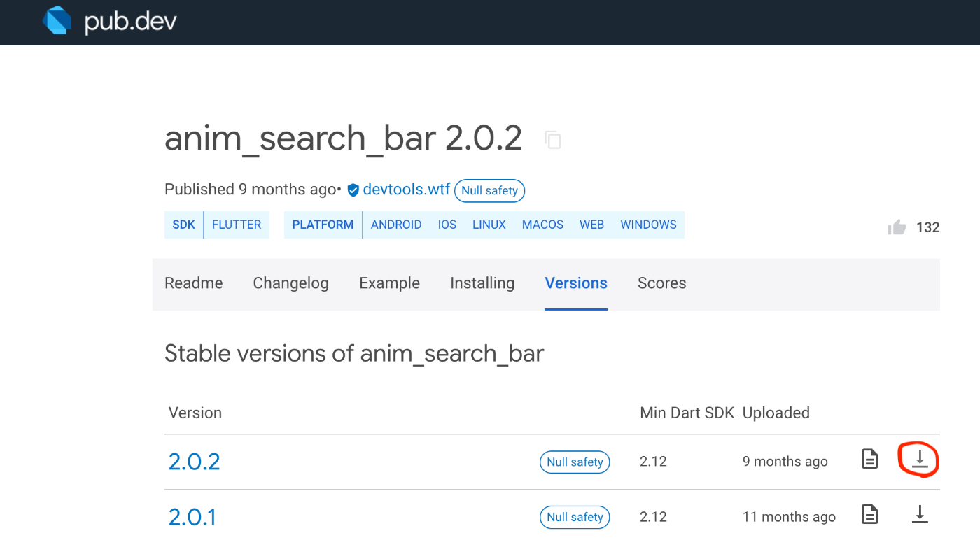Click the Version column header
The width and height of the screenshot is (980, 540).
pos(195,413)
